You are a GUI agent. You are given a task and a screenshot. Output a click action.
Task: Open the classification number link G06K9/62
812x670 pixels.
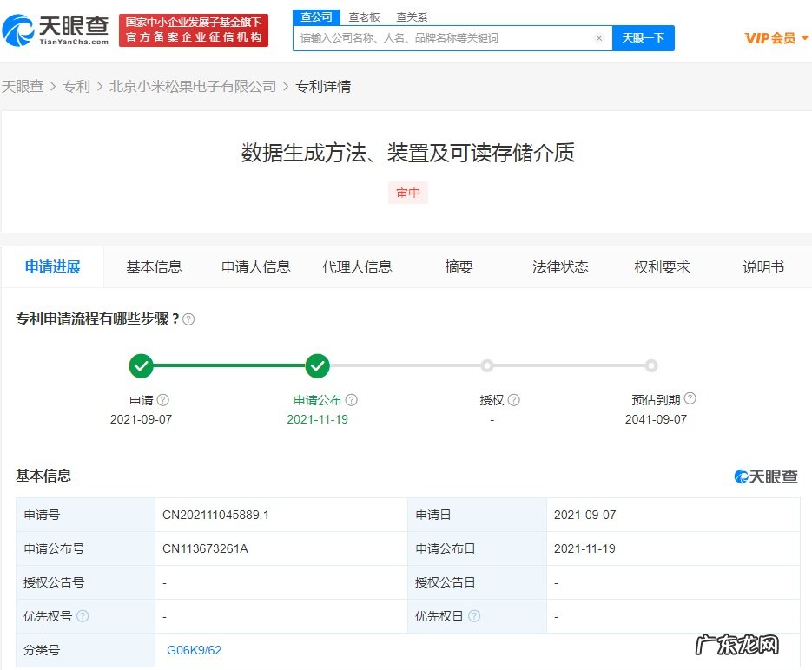[194, 649]
